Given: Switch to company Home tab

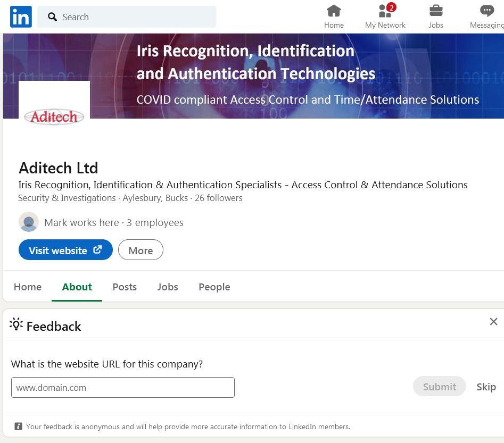Looking at the screenshot, I should [28, 287].
